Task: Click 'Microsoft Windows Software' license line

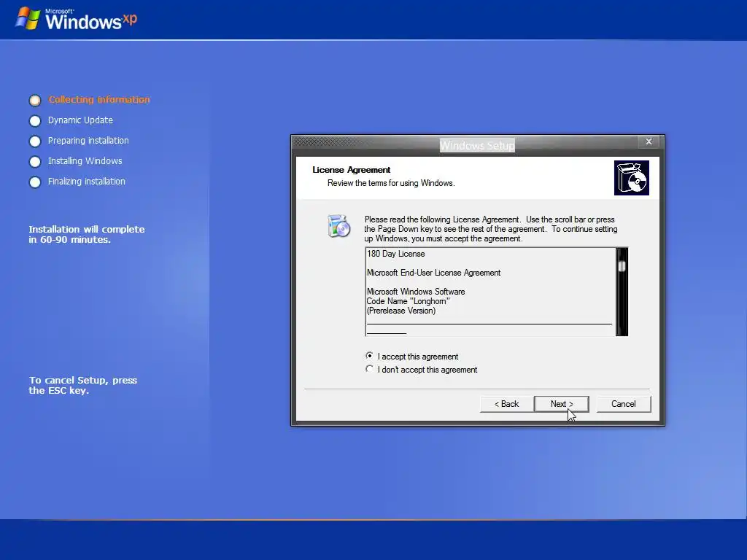Action: (x=416, y=292)
